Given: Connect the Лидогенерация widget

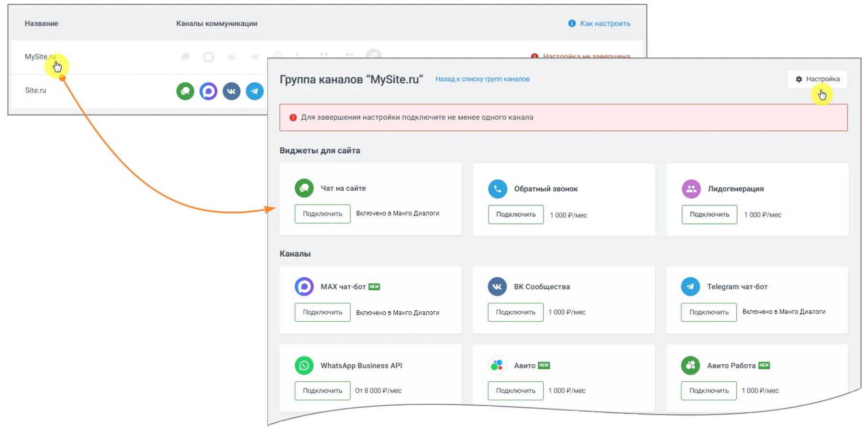Looking at the screenshot, I should (x=710, y=215).
